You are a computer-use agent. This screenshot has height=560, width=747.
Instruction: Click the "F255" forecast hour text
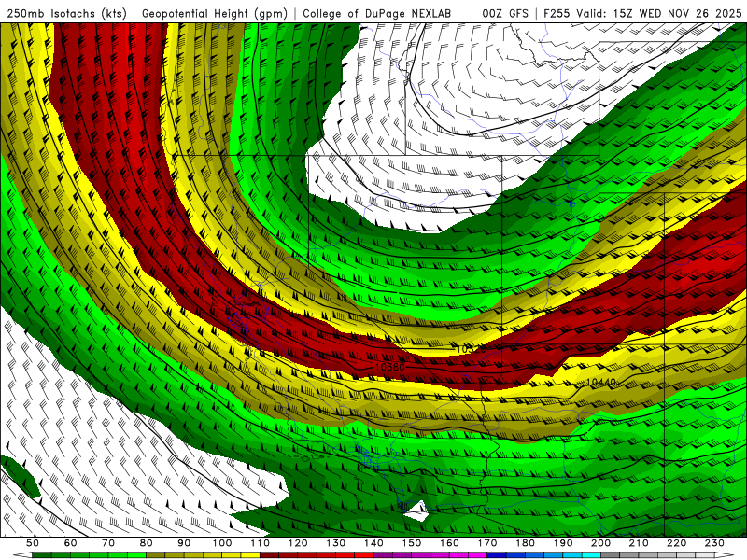[x=557, y=14]
